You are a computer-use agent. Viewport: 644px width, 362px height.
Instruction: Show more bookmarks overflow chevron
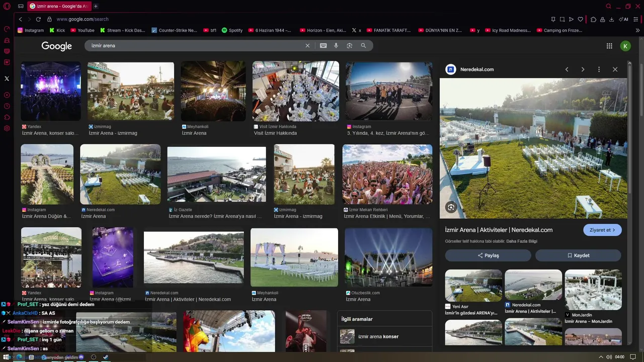[x=638, y=30]
